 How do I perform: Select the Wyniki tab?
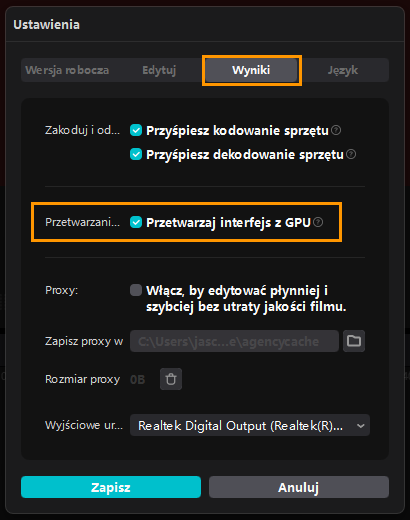coord(251,70)
